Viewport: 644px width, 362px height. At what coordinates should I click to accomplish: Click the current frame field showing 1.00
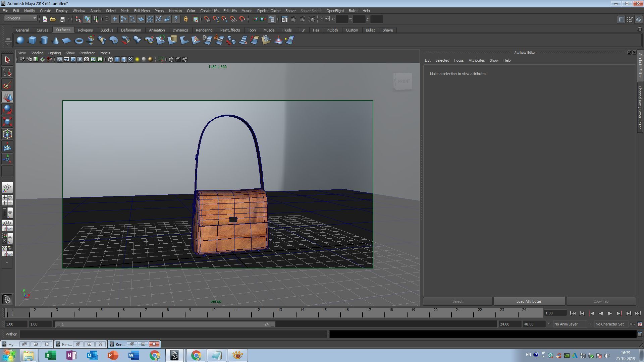tap(555, 313)
